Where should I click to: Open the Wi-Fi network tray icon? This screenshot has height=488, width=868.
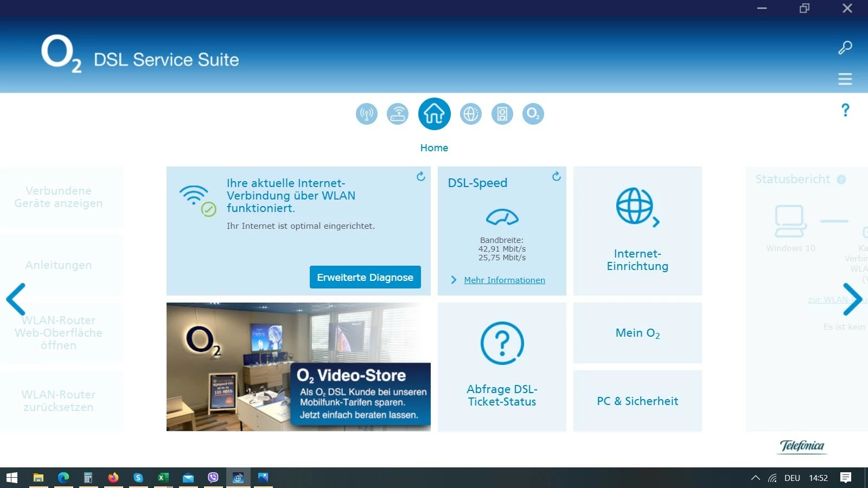773,478
